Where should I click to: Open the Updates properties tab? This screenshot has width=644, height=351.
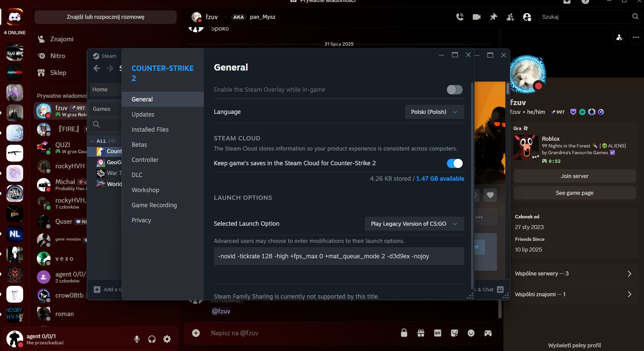[163, 115]
